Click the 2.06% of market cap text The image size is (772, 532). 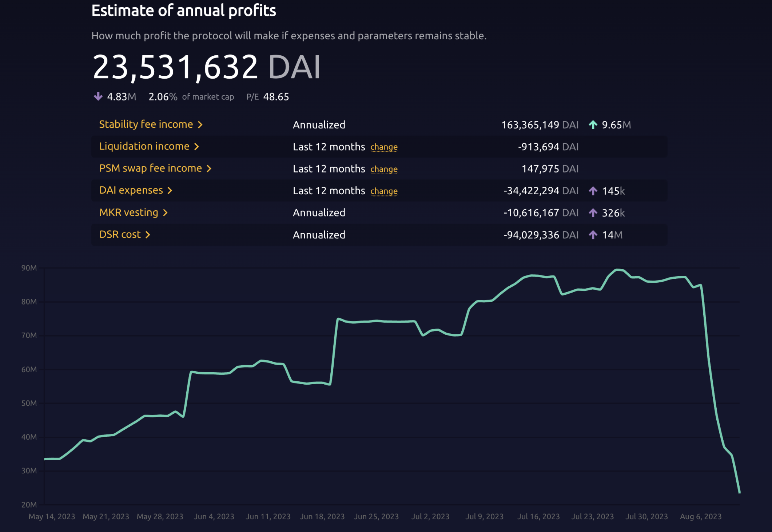click(191, 97)
